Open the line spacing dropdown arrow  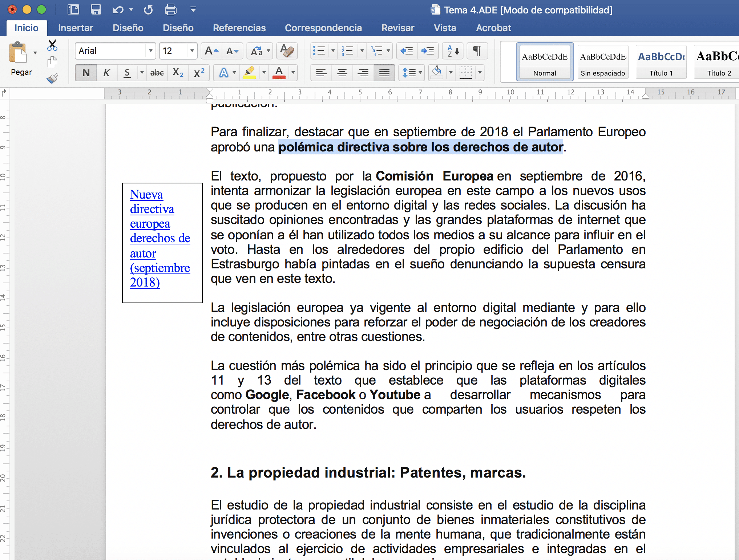pyautogui.click(x=420, y=73)
